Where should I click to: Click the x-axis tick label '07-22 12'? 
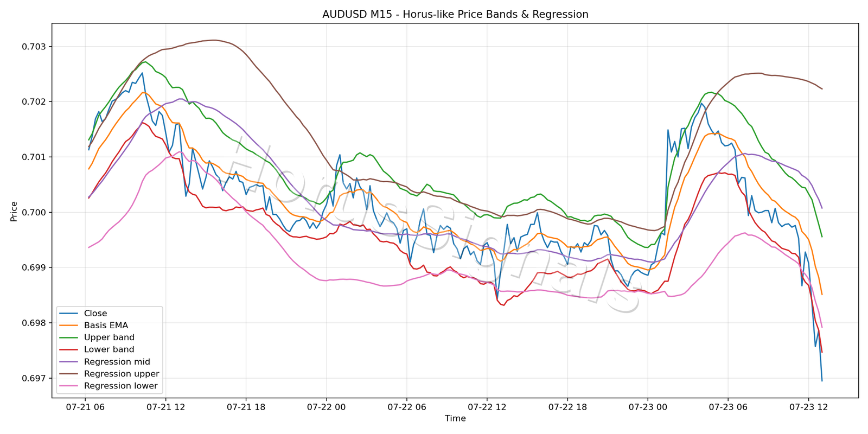(487, 407)
